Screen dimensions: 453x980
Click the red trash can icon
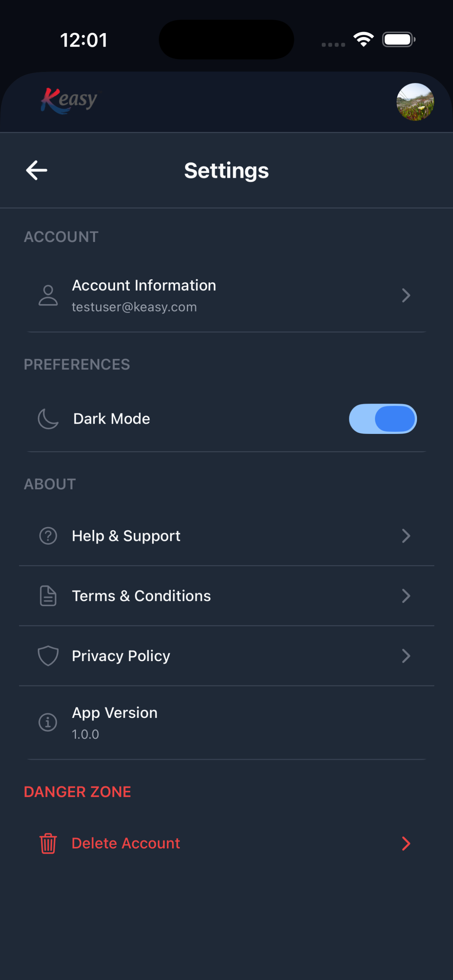pos(48,843)
